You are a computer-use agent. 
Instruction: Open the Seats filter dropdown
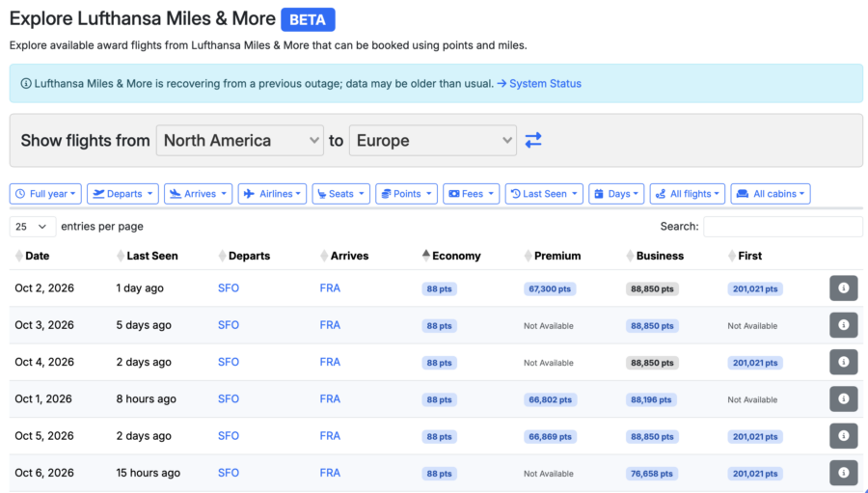click(x=341, y=194)
